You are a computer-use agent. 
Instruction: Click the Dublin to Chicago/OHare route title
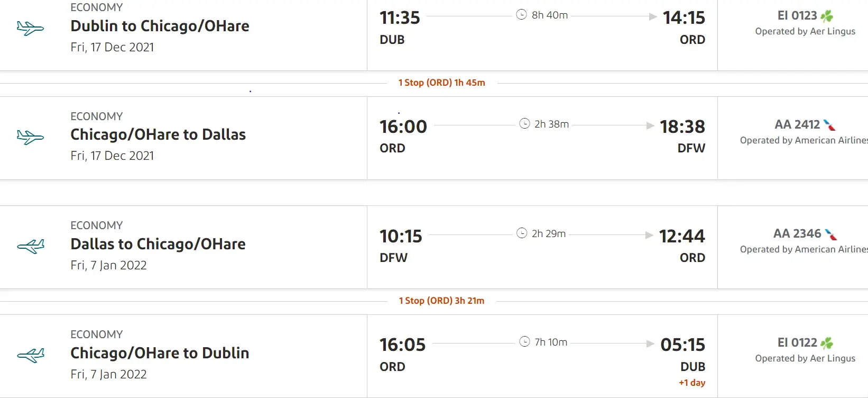coord(160,26)
